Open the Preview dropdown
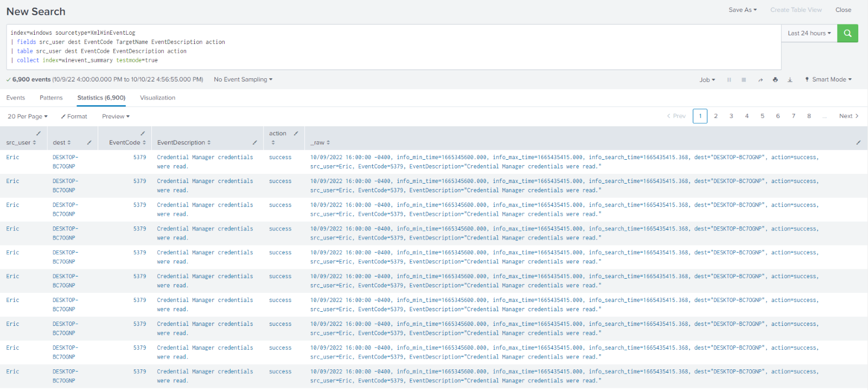868x390 pixels. click(x=116, y=116)
